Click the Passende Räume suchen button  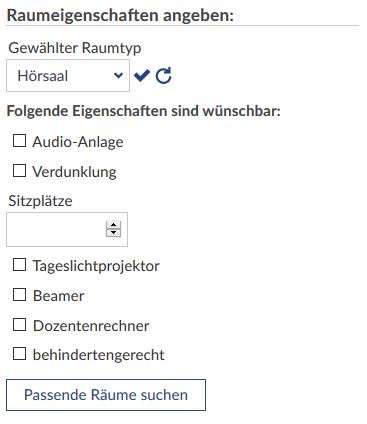point(106,395)
